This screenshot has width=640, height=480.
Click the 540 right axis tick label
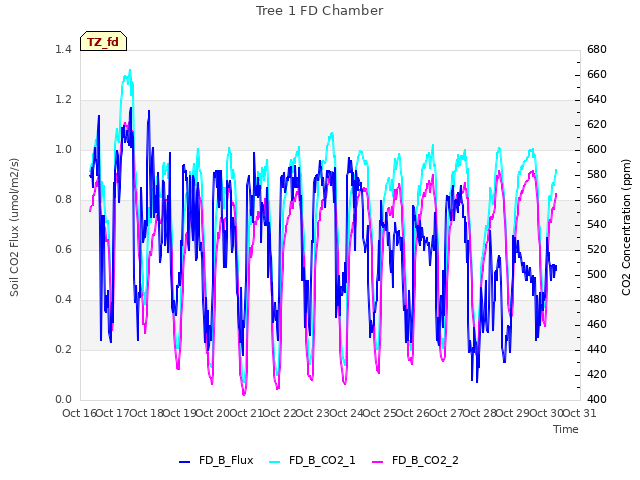pyautogui.click(x=597, y=224)
